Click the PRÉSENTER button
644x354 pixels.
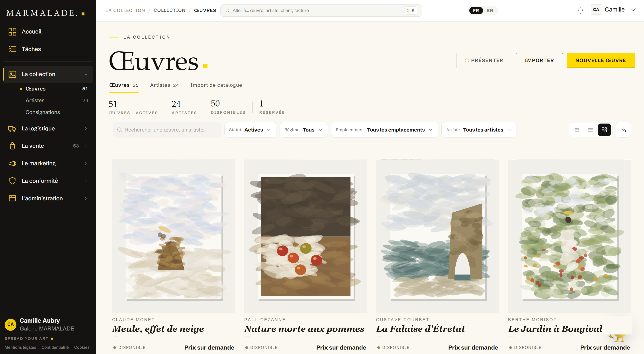(484, 60)
